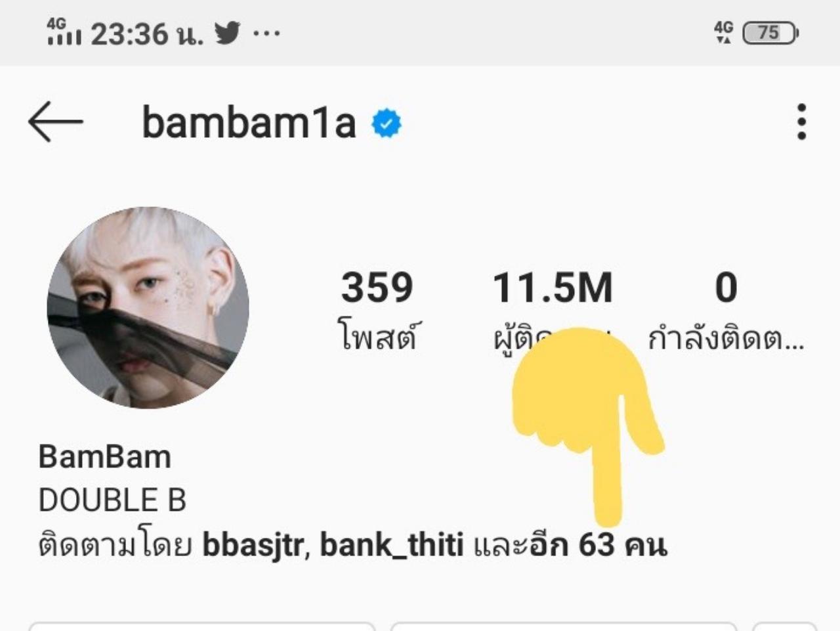Screen dimensions: 840x631
Task: Open follower bbasjtr's profile link
Action: 253,546
